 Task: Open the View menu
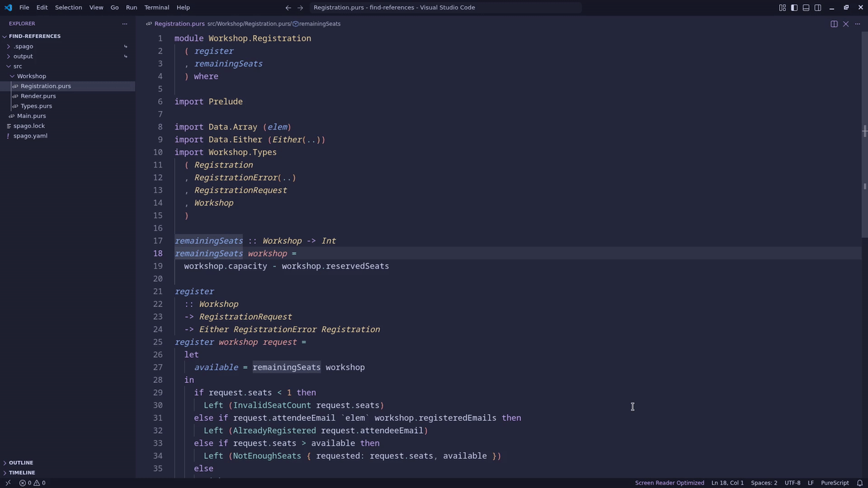tap(96, 7)
